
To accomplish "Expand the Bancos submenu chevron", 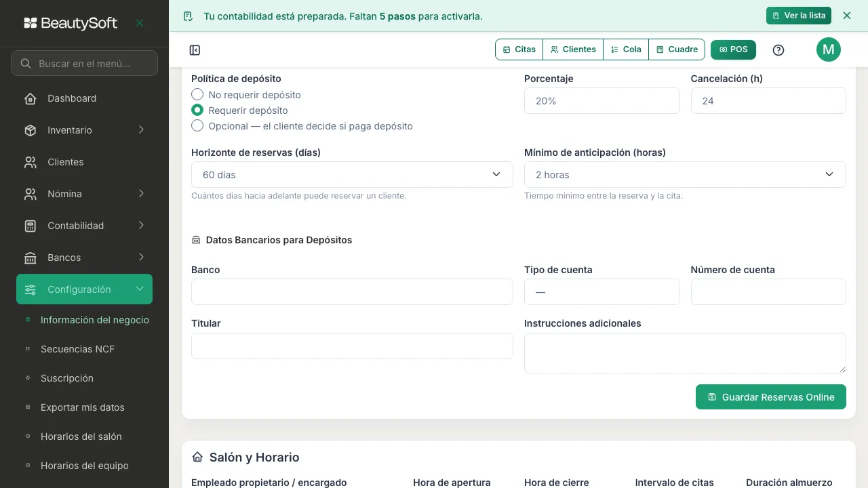I will [141, 258].
